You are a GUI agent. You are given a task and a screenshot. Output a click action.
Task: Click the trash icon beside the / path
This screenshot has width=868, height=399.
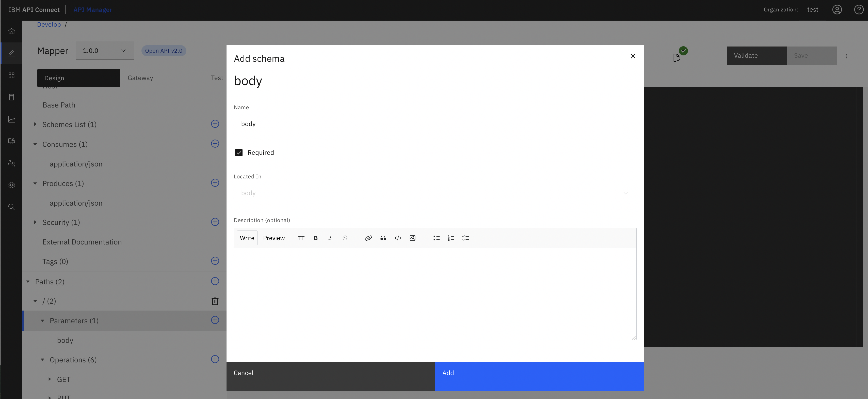pyautogui.click(x=215, y=301)
